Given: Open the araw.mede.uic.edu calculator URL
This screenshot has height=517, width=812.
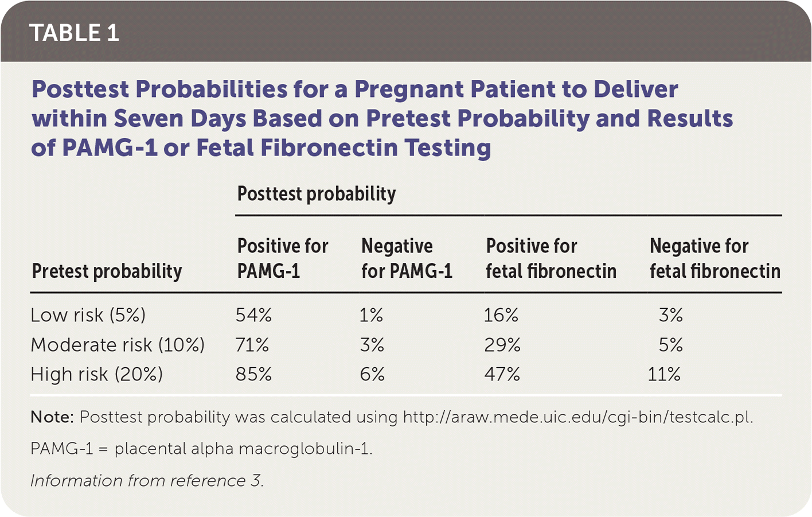Looking at the screenshot, I should [577, 417].
